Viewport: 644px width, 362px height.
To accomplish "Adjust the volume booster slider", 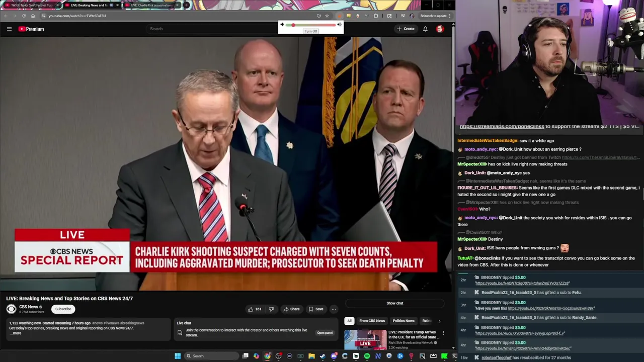I will pos(311,25).
